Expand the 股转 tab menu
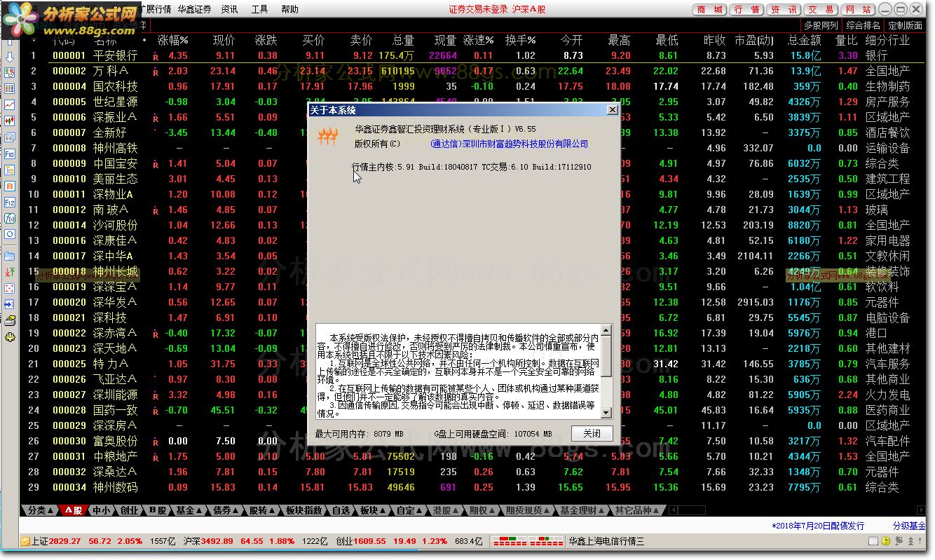Viewport: 935px width, 560px height. (261, 510)
